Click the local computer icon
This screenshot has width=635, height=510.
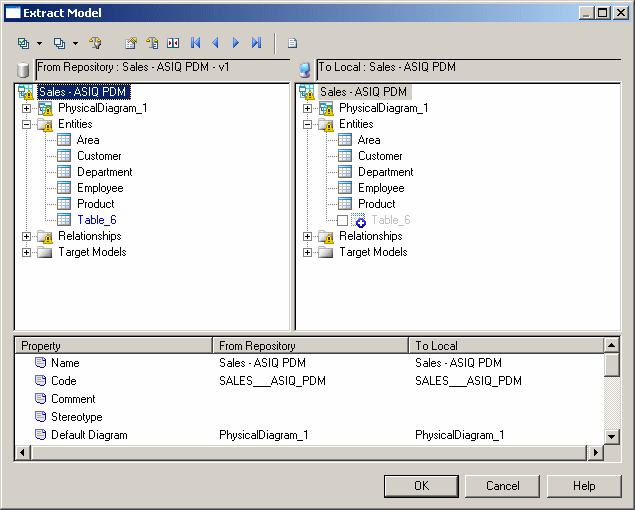click(x=305, y=70)
